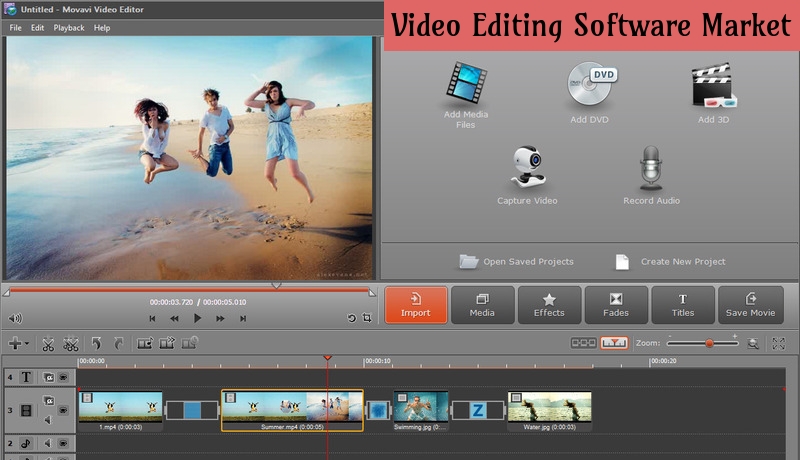800x460 pixels.
Task: Click the transition between 1.mp4 and Summer.mp4
Action: point(192,410)
